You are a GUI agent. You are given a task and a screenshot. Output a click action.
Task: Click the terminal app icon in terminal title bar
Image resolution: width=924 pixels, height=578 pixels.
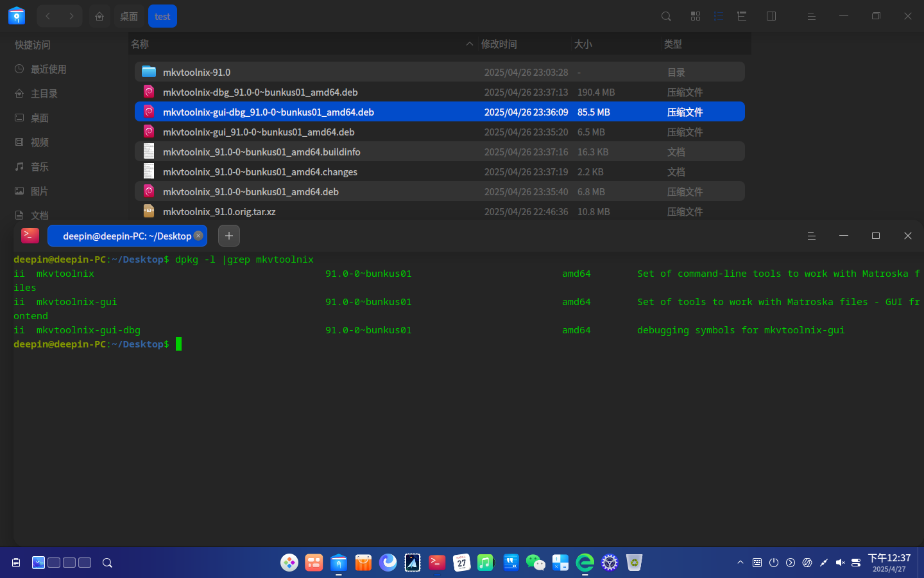pyautogui.click(x=30, y=236)
